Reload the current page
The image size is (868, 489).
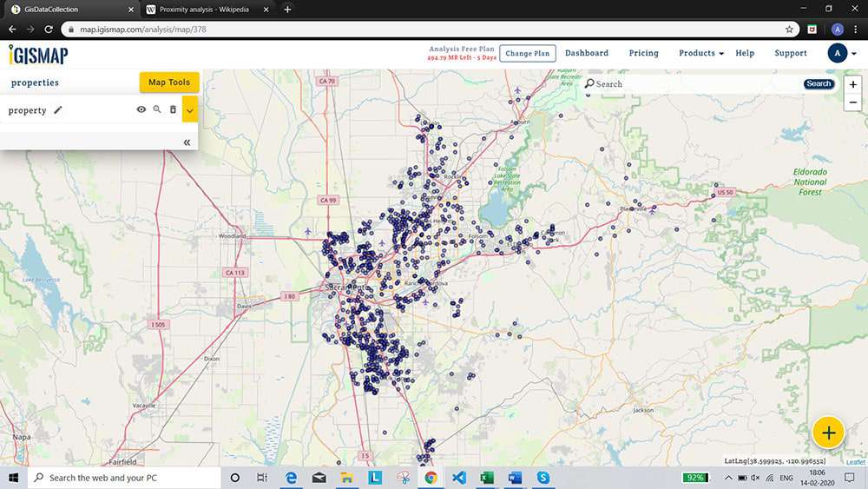point(49,30)
